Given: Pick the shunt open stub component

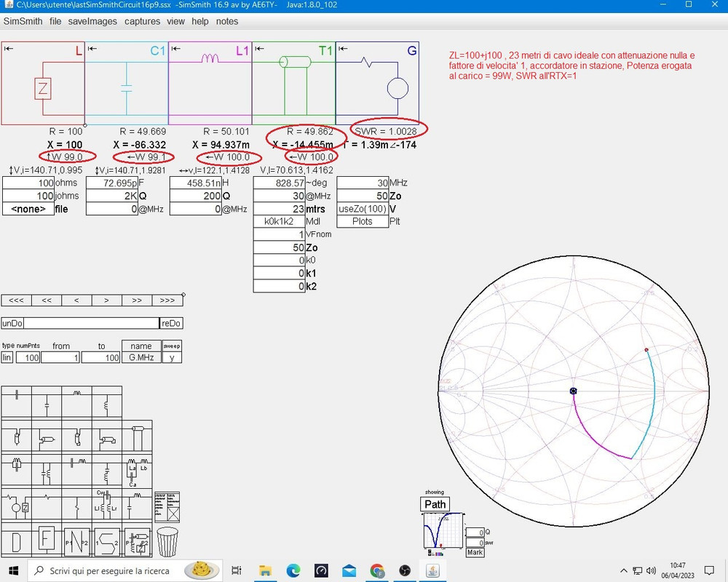Looking at the screenshot, I should [47, 436].
